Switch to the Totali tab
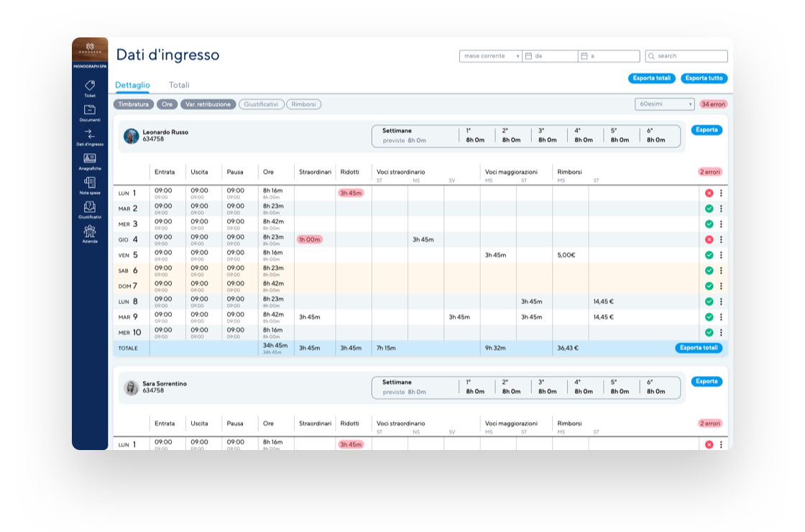805x532 pixels. pyautogui.click(x=178, y=85)
